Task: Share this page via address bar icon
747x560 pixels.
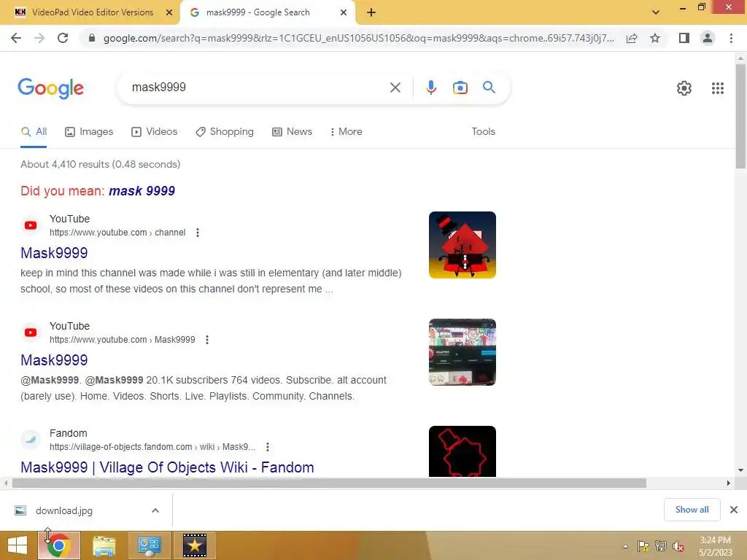Action: [x=632, y=38]
